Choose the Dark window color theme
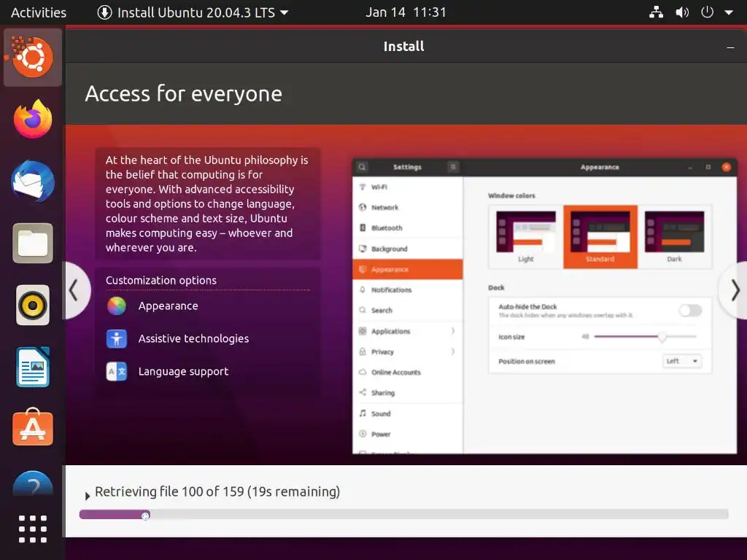The height and width of the screenshot is (560, 747). (x=674, y=237)
